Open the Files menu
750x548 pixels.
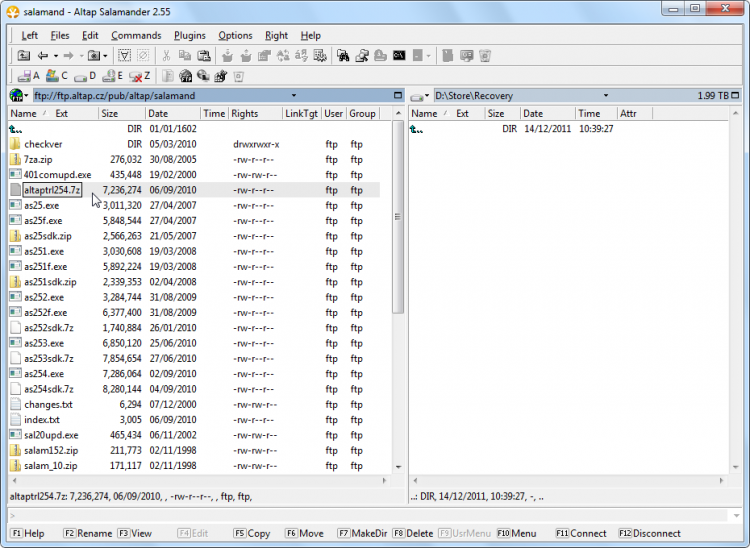pos(60,35)
